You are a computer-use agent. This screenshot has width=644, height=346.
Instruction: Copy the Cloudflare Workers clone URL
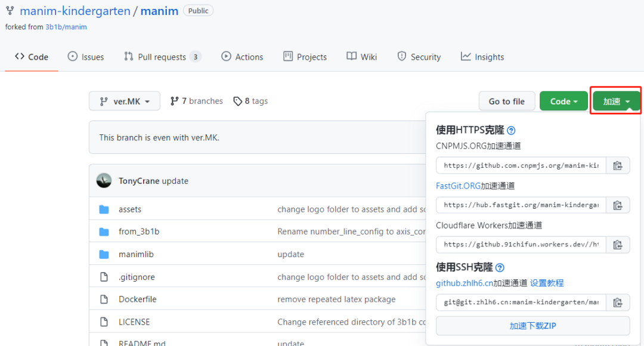[618, 244]
